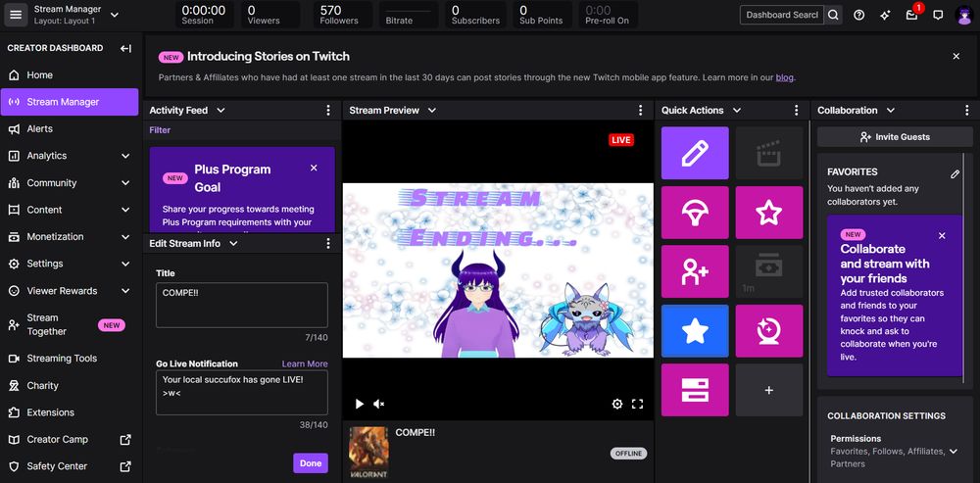Play the stream preview video
Image resolution: width=980 pixels, height=483 pixels.
coord(360,405)
